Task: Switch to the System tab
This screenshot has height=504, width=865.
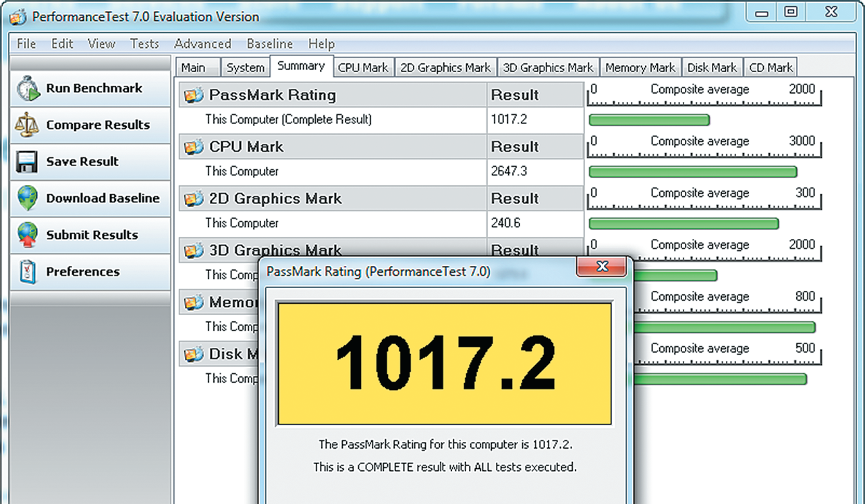Action: (x=246, y=67)
